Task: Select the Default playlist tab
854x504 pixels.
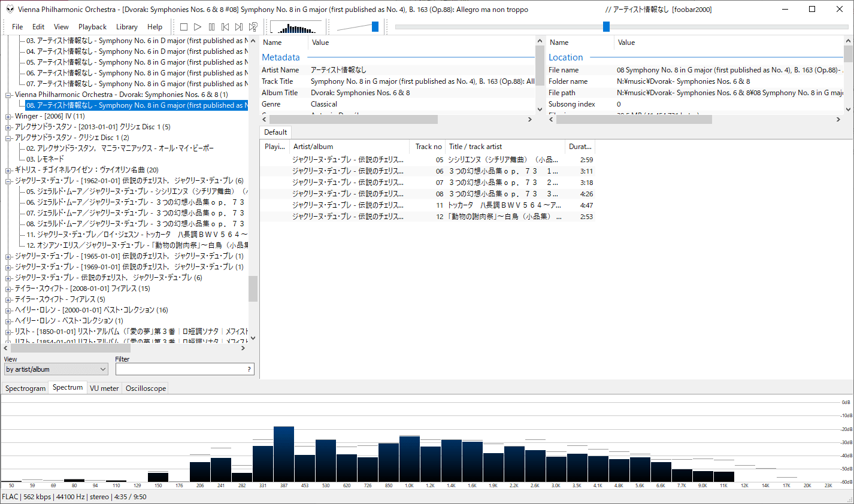Action: (x=275, y=132)
